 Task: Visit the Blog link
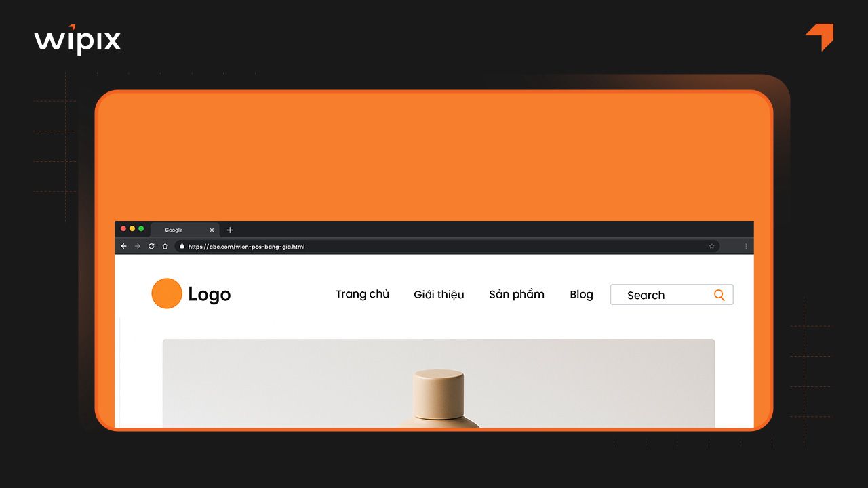[581, 294]
